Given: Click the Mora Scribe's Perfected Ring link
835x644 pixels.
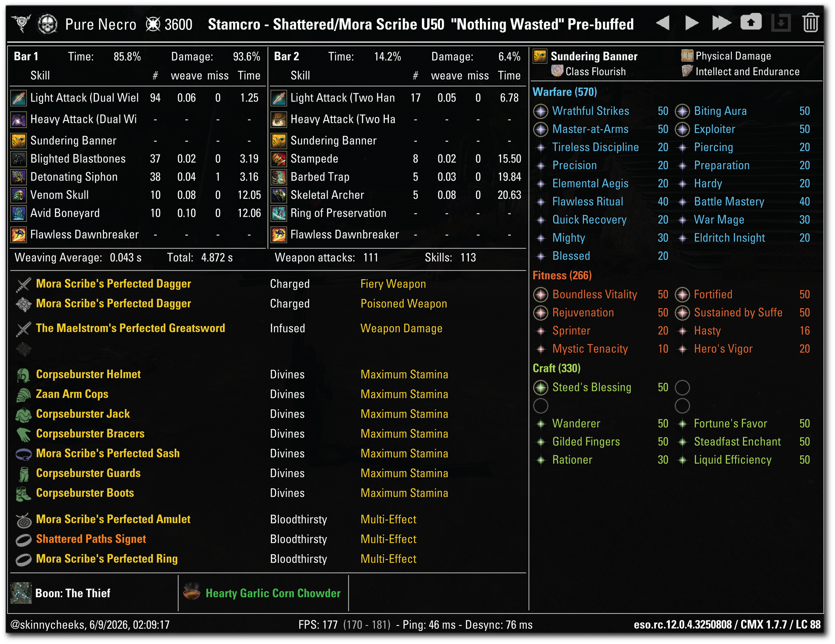Looking at the screenshot, I should (107, 559).
